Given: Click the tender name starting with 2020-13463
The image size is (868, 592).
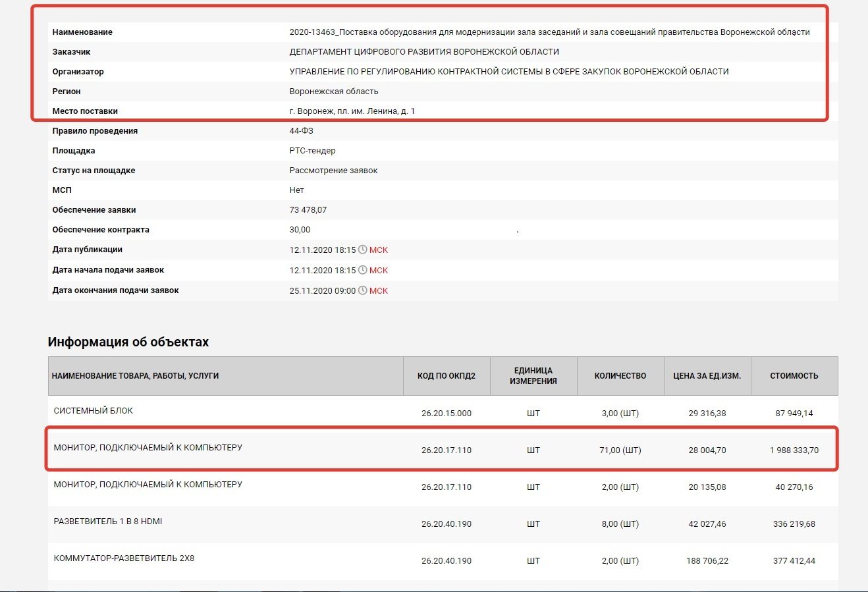Looking at the screenshot, I should [549, 32].
